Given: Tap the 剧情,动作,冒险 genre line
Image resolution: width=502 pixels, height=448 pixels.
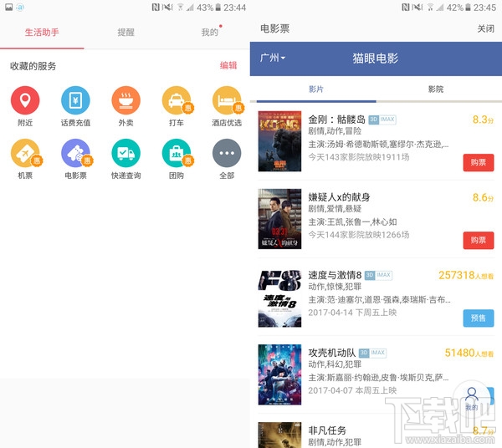Looking at the screenshot, I should coord(335,130).
